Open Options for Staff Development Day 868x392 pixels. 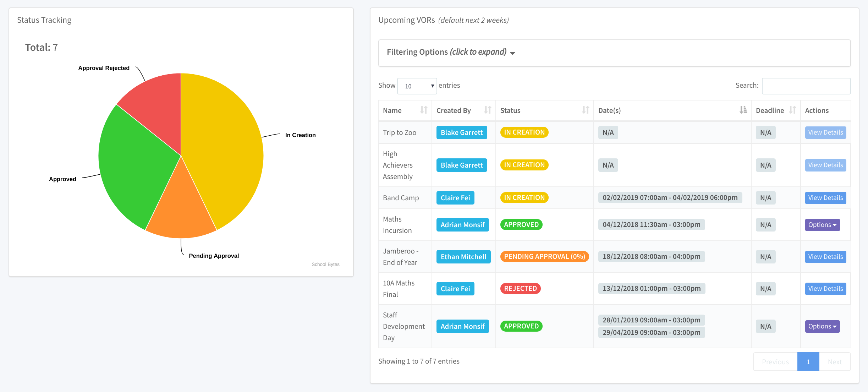point(822,326)
